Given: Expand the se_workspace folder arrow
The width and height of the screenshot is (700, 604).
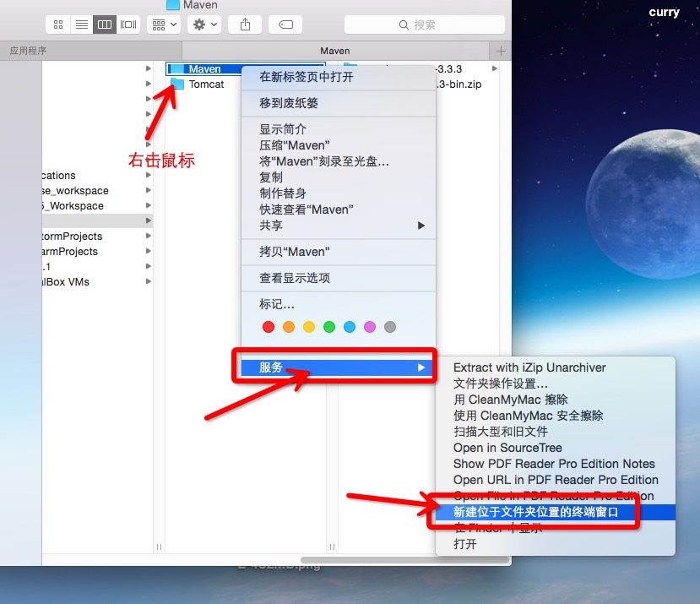Looking at the screenshot, I should (149, 190).
